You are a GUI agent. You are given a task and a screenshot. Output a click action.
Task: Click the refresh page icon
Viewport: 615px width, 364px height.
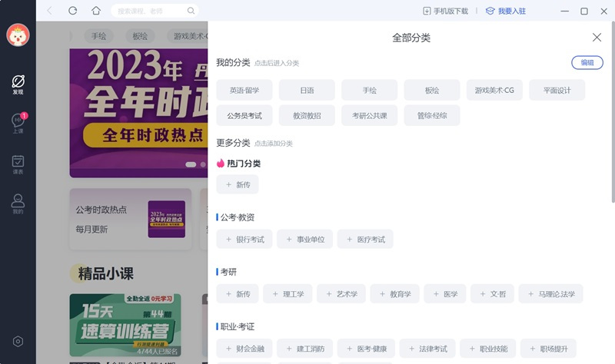click(x=72, y=11)
